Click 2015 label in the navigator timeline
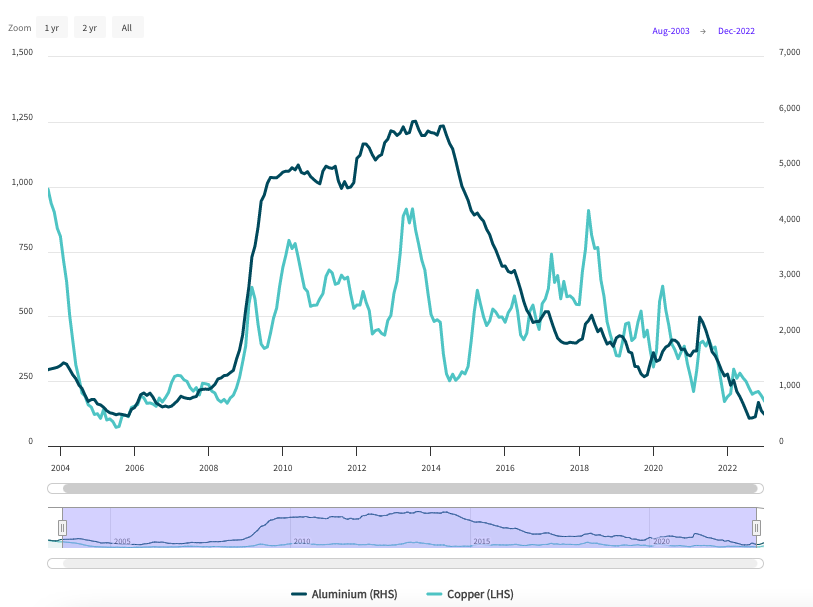Viewport: 813px width, 607px height. (481, 541)
